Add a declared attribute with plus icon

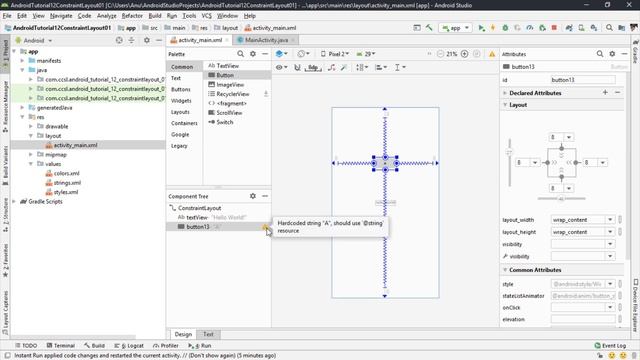point(605,93)
